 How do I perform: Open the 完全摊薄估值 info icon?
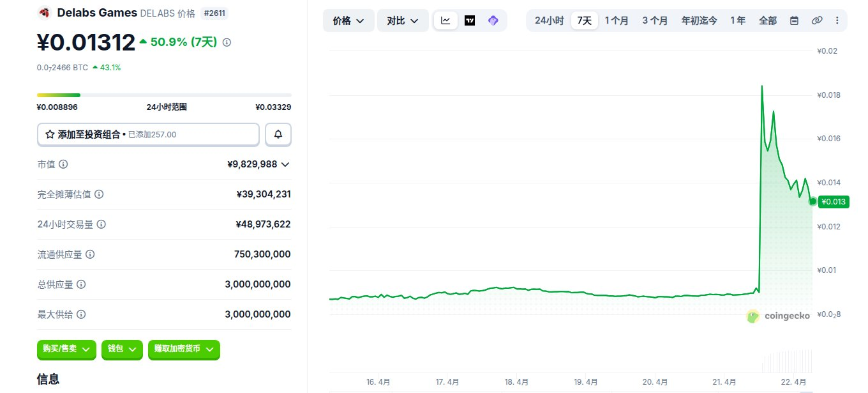[x=99, y=194]
